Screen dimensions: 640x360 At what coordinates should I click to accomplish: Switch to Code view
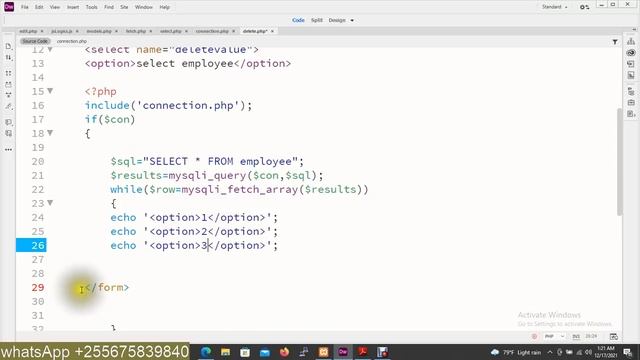point(298,20)
